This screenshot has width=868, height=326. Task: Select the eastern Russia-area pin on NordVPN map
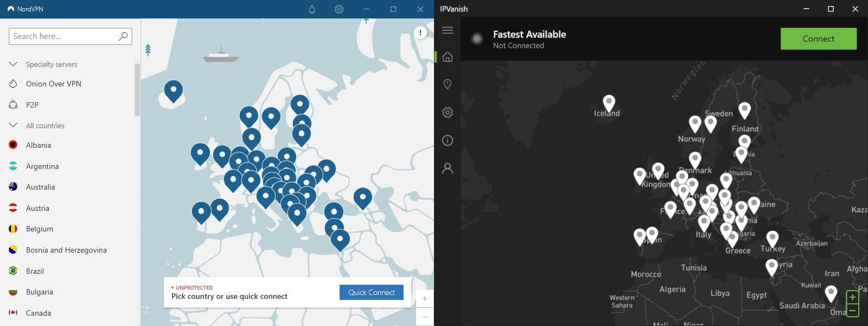click(363, 198)
